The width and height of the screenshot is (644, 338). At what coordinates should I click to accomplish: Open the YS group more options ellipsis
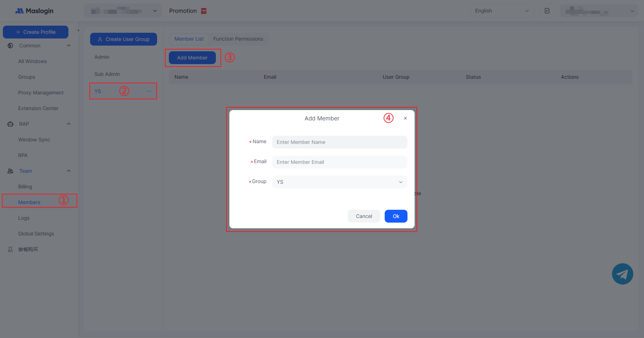click(x=149, y=91)
